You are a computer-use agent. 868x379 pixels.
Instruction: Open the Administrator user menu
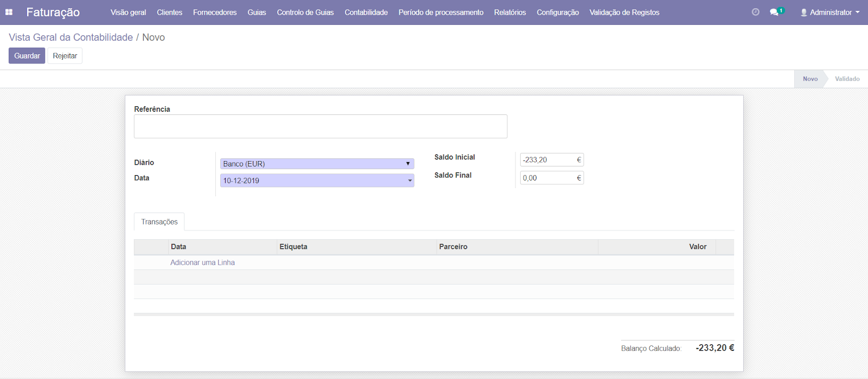coord(830,12)
